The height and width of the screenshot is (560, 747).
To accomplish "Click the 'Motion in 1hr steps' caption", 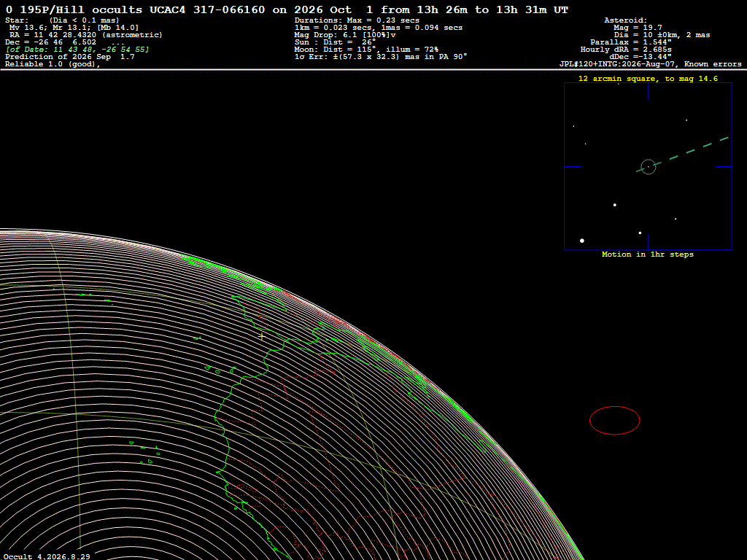I will coord(648,254).
